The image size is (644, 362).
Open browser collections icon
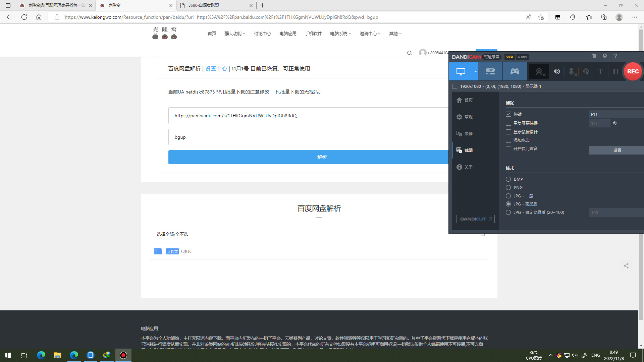click(604, 17)
